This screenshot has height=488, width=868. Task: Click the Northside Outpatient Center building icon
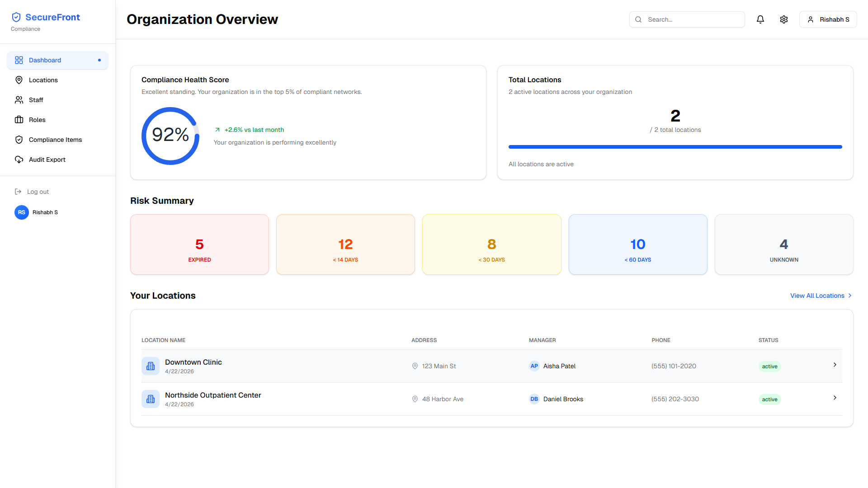pos(151,399)
